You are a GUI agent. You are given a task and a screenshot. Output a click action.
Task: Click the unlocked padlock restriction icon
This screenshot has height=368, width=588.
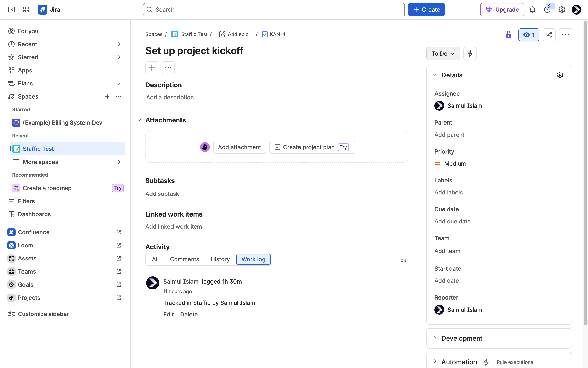(508, 35)
